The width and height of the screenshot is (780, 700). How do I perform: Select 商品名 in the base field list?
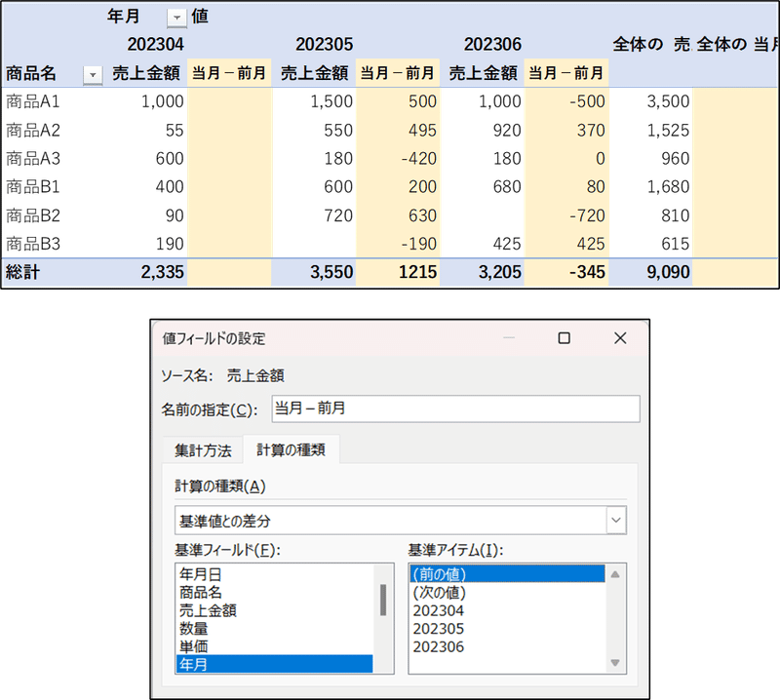click(276, 593)
